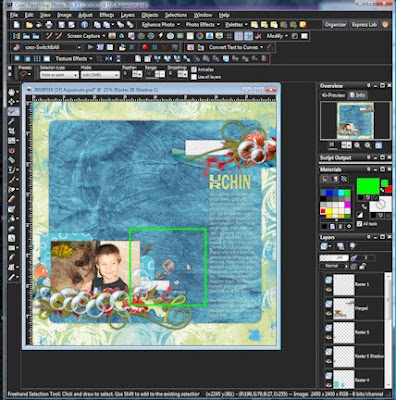Image resolution: width=396 pixels, height=400 pixels.
Task: Open the Palettes dropdown
Action: pos(236,25)
